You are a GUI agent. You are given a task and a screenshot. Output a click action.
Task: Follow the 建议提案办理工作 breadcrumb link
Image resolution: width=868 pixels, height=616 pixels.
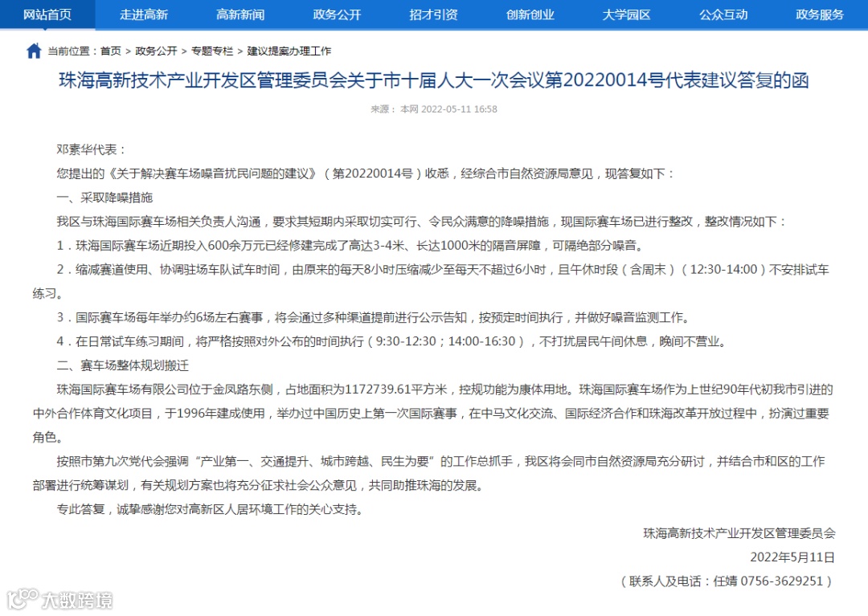289,51
